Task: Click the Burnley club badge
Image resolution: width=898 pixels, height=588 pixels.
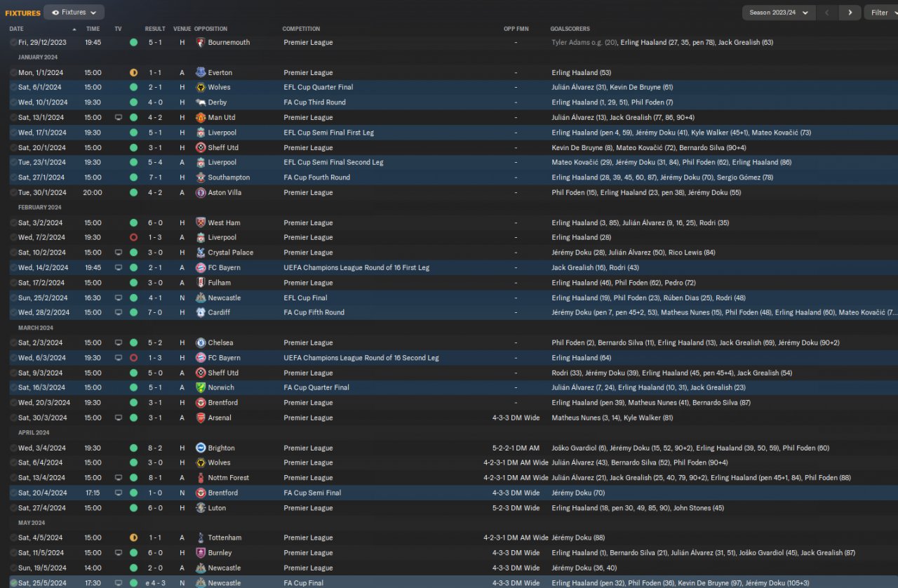Action: point(201,553)
